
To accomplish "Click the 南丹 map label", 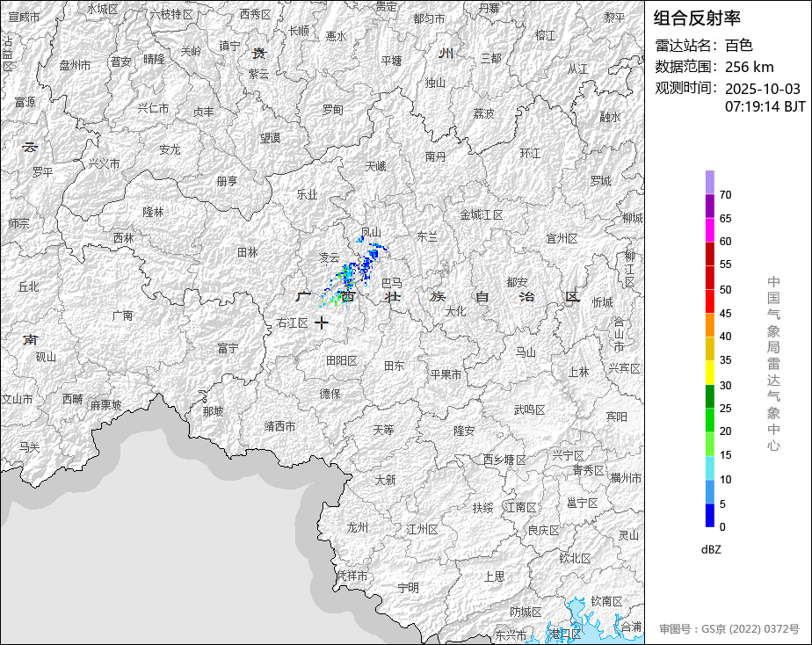I will (x=436, y=156).
